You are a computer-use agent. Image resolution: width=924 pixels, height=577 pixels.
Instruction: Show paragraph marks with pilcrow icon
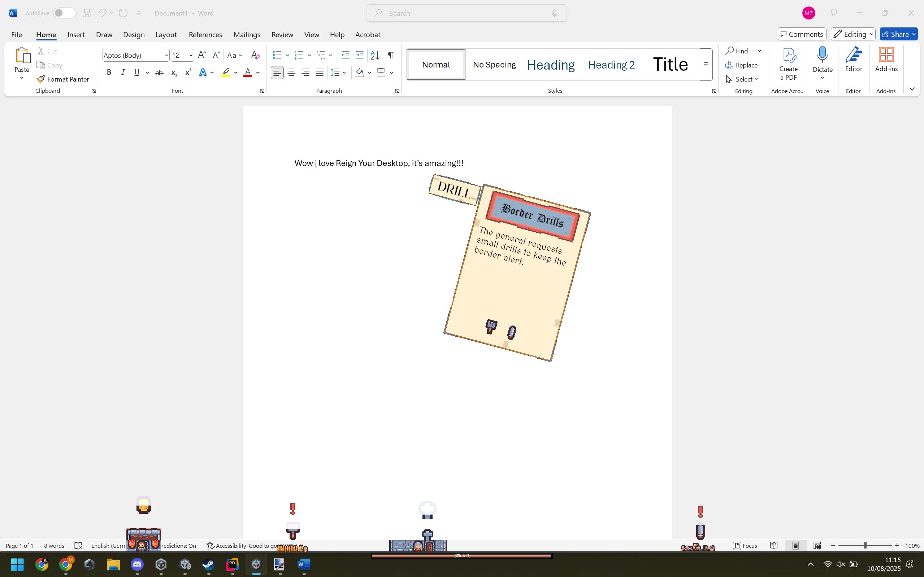[x=390, y=55]
